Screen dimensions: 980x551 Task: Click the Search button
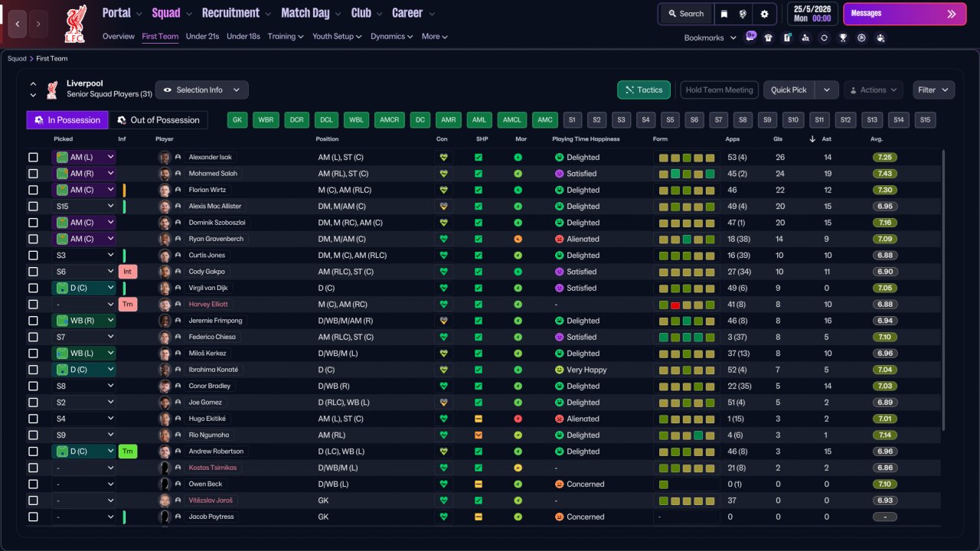click(685, 14)
